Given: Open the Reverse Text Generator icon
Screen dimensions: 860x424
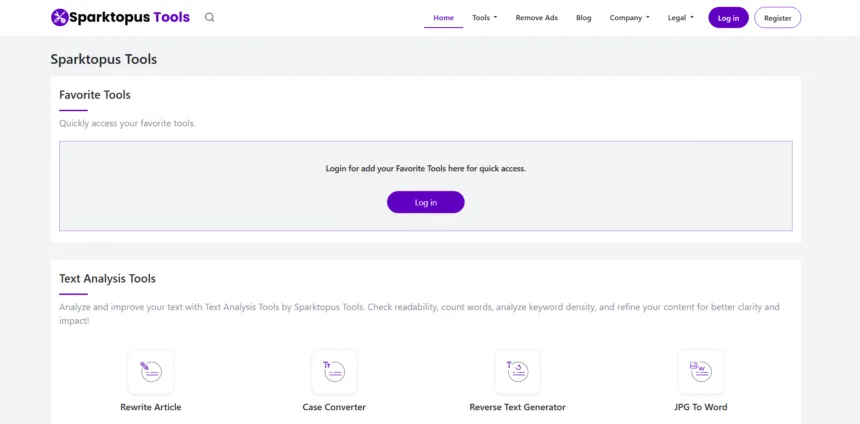Looking at the screenshot, I should click(x=517, y=371).
